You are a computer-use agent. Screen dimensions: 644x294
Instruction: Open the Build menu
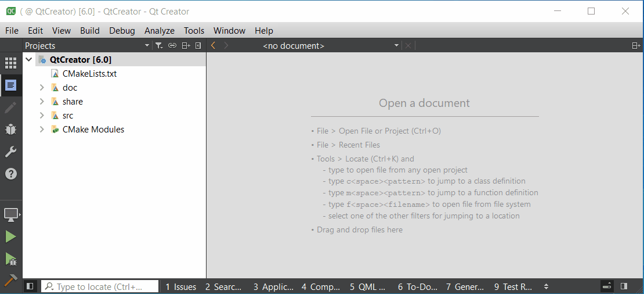[90, 30]
